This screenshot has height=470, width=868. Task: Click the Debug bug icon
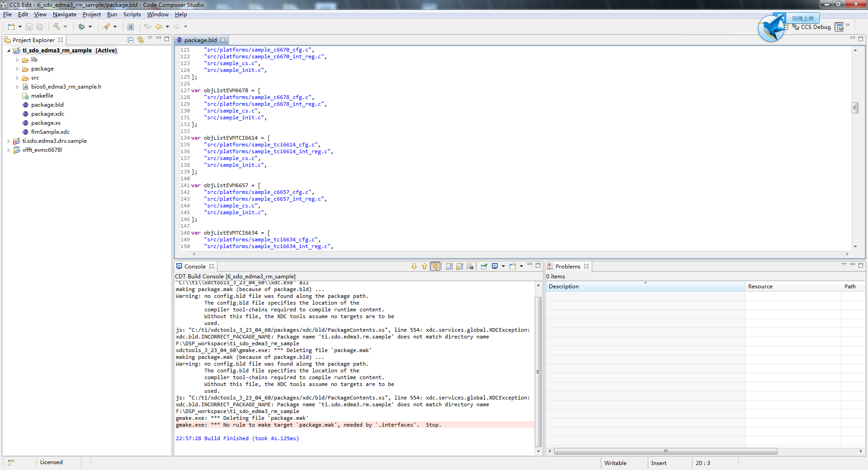81,27
